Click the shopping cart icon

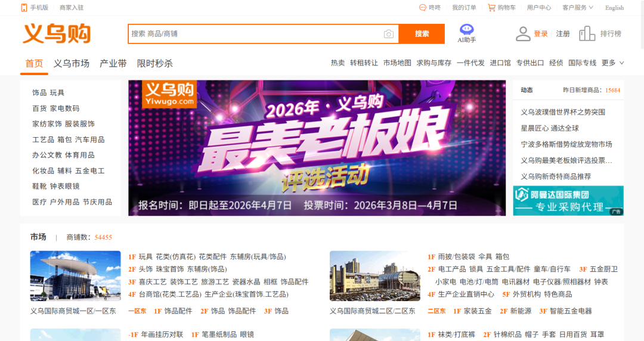(x=491, y=7)
